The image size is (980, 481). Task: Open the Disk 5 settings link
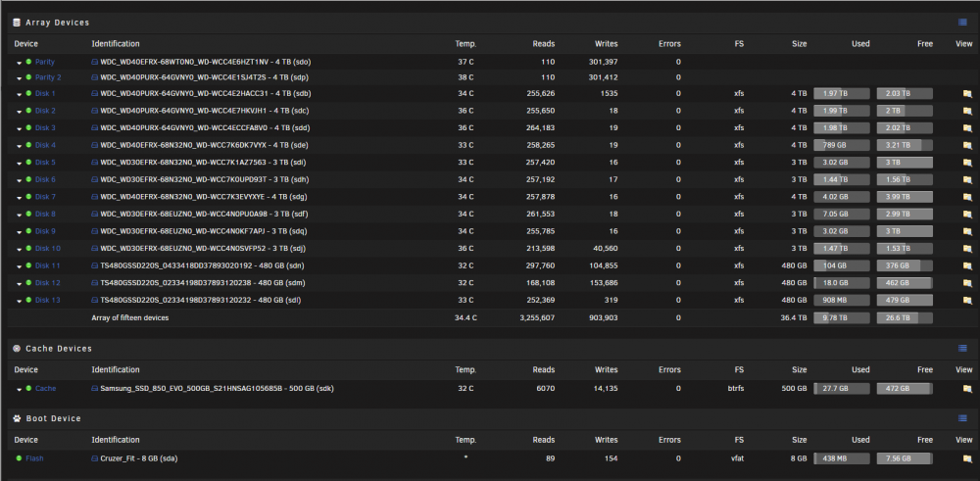pyautogui.click(x=46, y=163)
